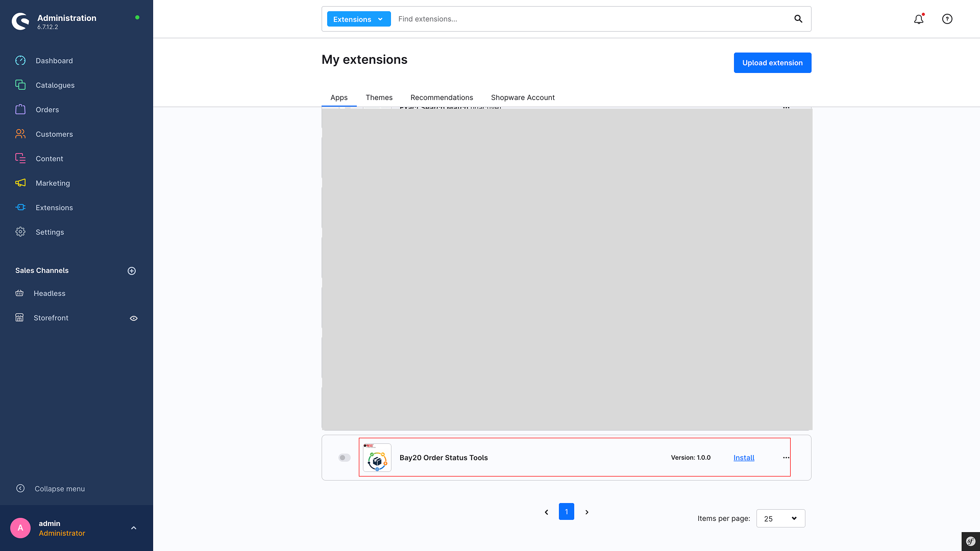This screenshot has height=551, width=980.
Task: Open the Settings gear icon
Action: [x=20, y=232]
